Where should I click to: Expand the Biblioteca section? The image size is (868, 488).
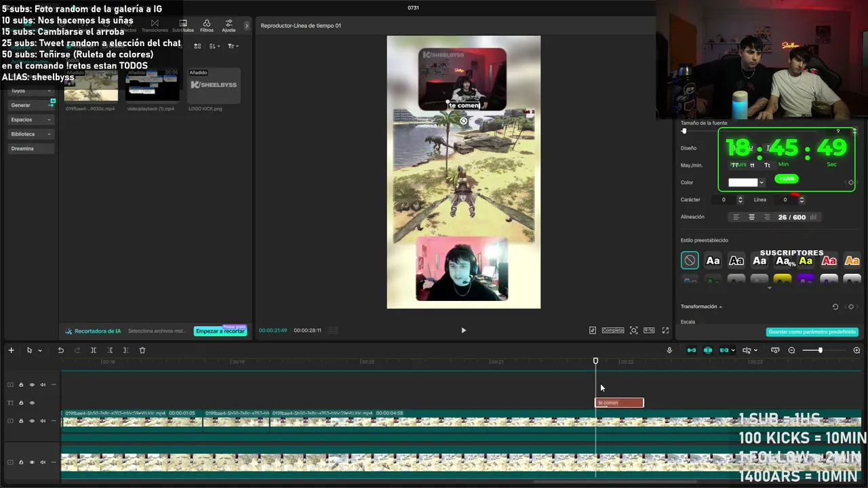(31, 134)
